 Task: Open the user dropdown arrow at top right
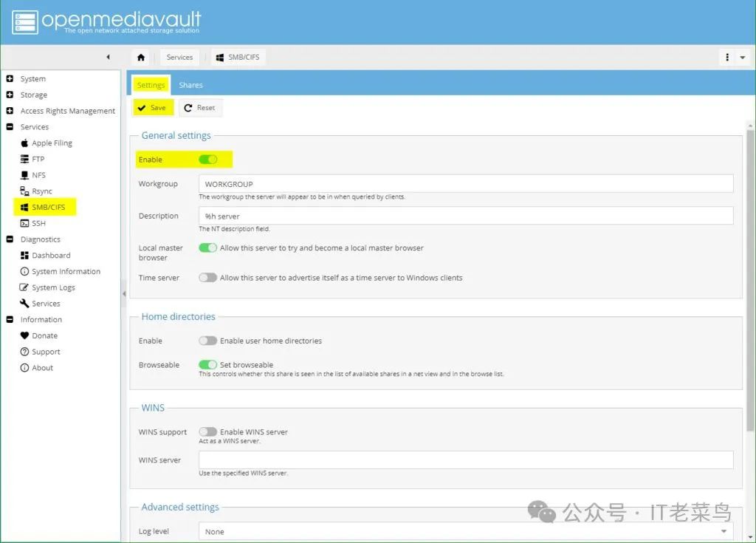743,58
